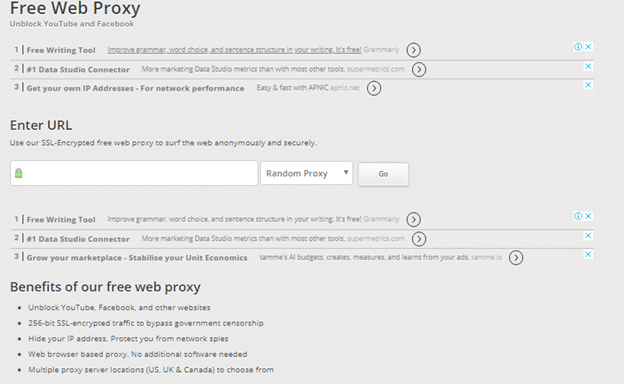This screenshot has height=384, width=624.
Task: Close Get your own IP Addresses ad
Action: coord(588,85)
